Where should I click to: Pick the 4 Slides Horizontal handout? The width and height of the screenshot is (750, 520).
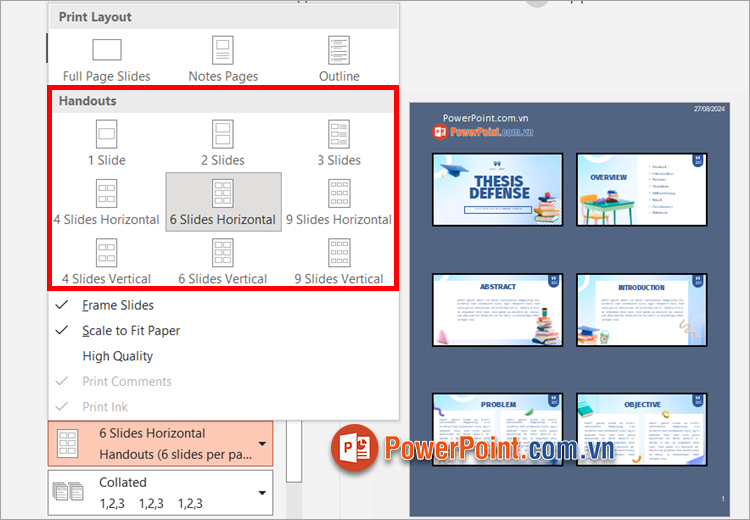106,194
